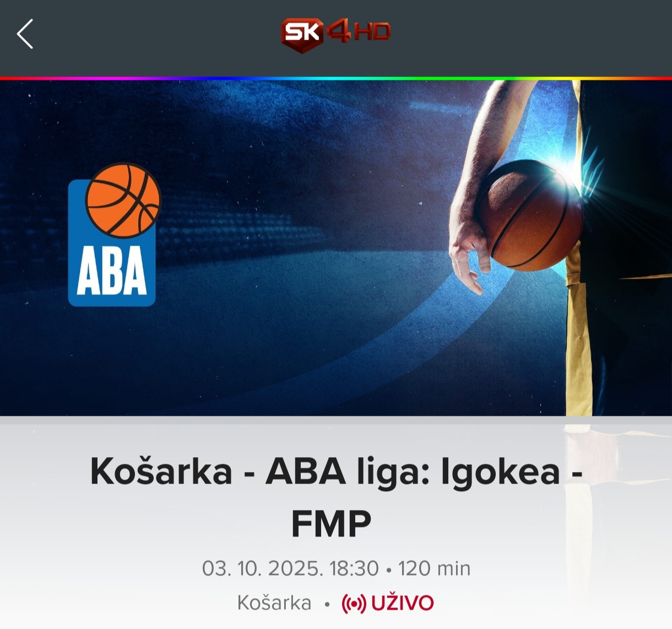Image resolution: width=672 pixels, height=629 pixels.
Task: Go back using the left arrow
Action: [x=25, y=34]
